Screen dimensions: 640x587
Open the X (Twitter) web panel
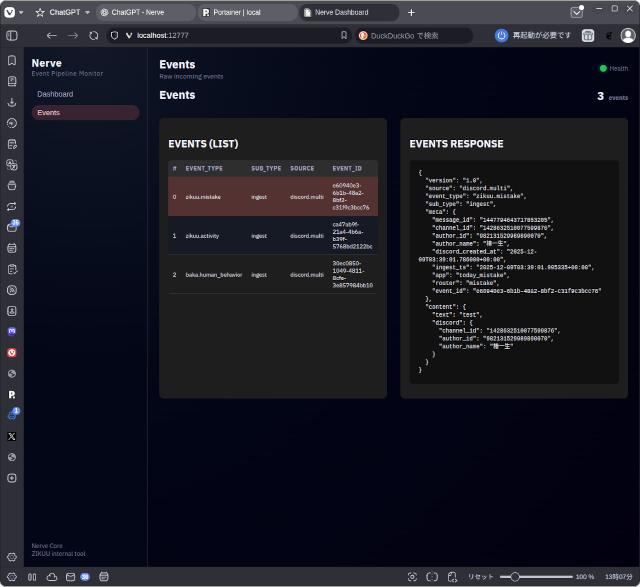[12, 436]
